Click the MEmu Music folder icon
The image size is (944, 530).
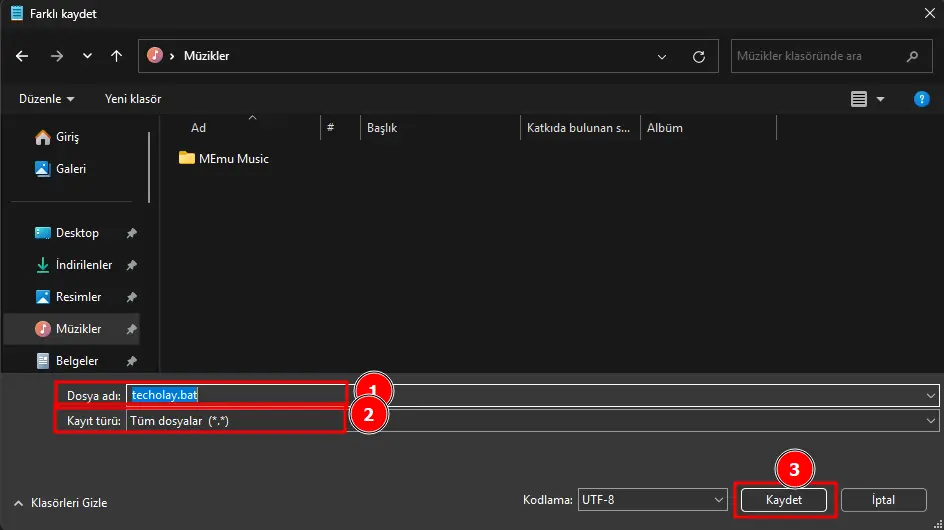(187, 158)
